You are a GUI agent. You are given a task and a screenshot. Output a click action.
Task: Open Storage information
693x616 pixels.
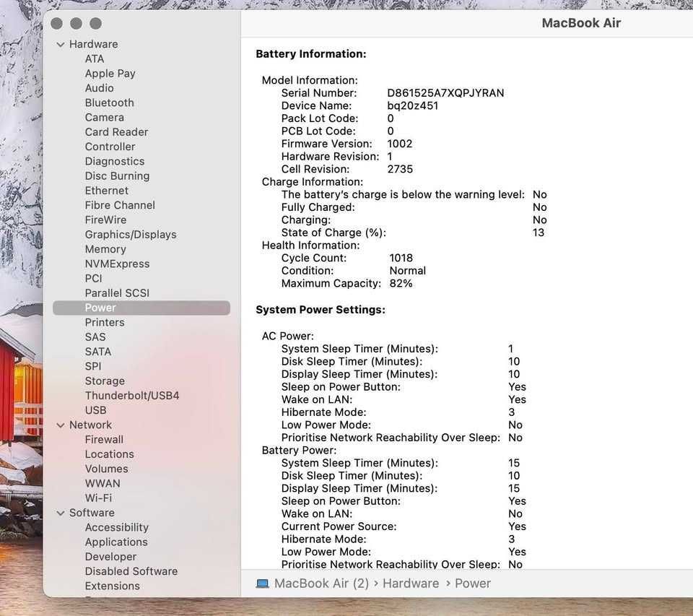pyautogui.click(x=105, y=381)
